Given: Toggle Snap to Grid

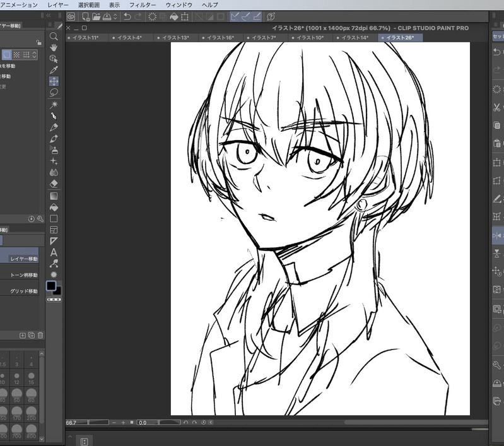Looking at the screenshot, I should coord(257,16).
